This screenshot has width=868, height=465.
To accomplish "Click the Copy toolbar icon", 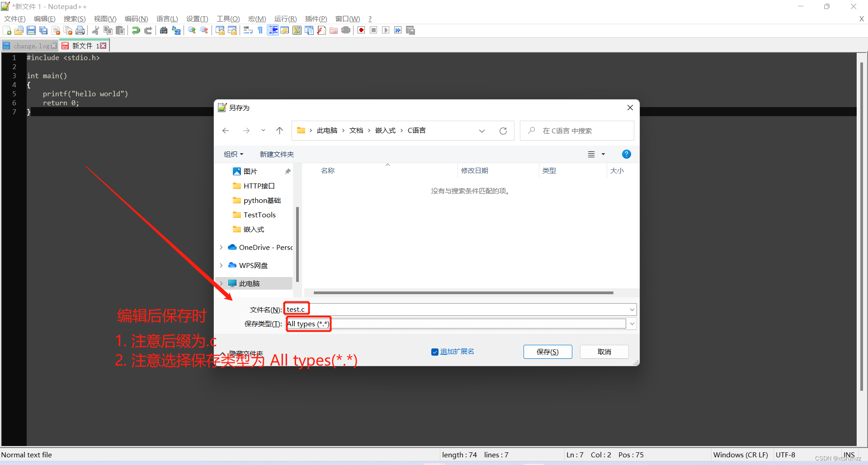I will pos(108,30).
